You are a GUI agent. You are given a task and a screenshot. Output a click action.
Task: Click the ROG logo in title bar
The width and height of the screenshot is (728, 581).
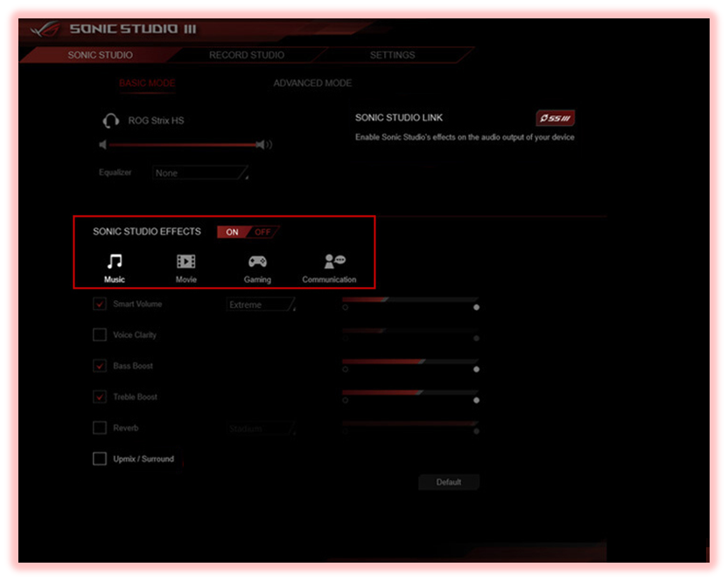click(45, 29)
